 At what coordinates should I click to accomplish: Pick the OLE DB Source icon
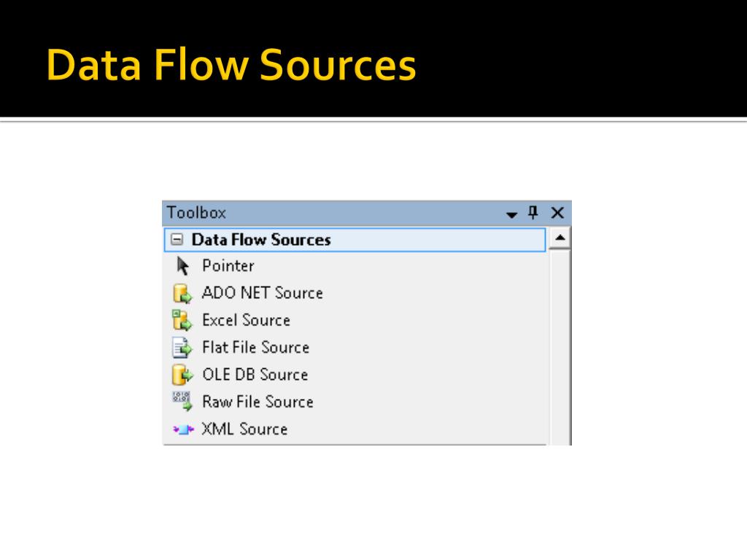click(182, 375)
